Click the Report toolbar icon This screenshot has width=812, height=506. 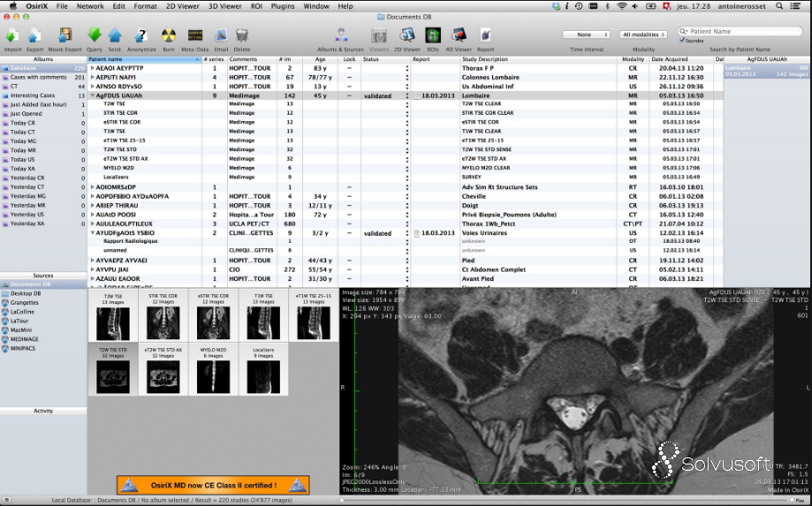coord(485,35)
